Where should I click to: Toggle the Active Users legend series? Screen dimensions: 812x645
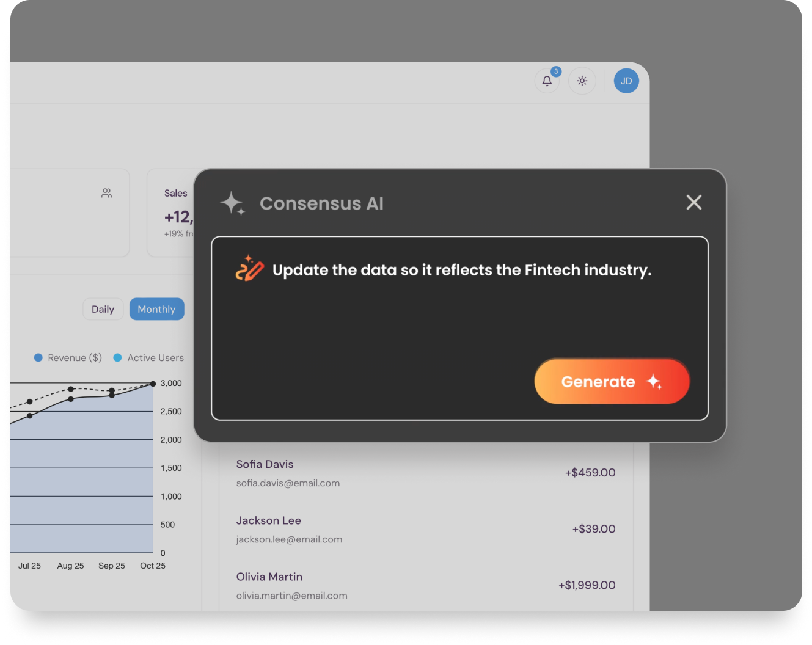(x=148, y=358)
